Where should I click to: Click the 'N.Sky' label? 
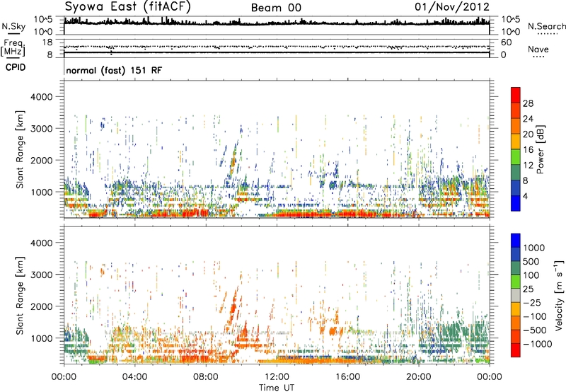point(13,26)
